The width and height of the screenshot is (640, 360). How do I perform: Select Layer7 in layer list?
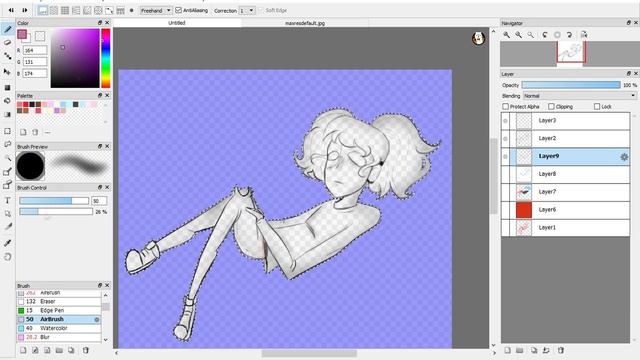click(x=565, y=192)
